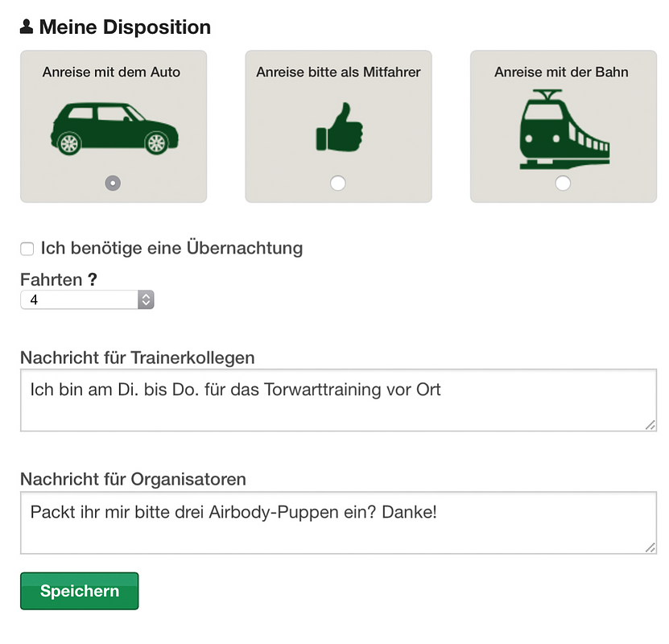Click the resize handle of the Trainerkollegen textarea
The image size is (669, 644).
tap(650, 425)
